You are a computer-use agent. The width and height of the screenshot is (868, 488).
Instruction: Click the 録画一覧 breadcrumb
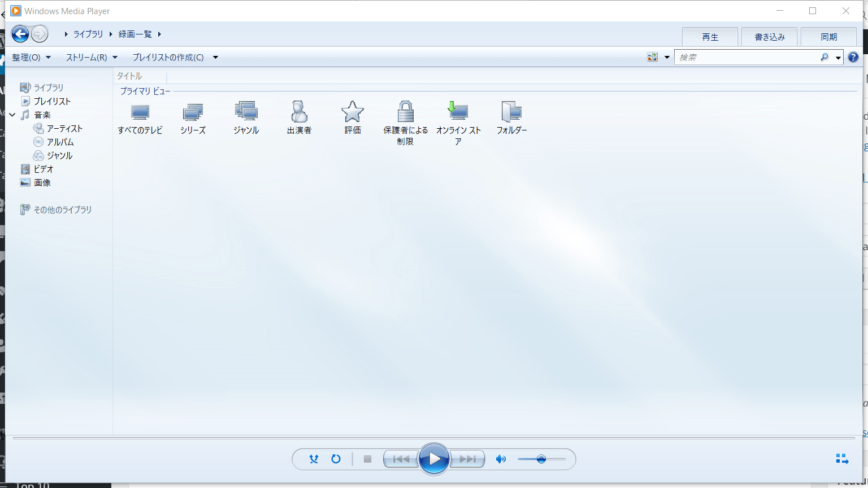tap(135, 34)
